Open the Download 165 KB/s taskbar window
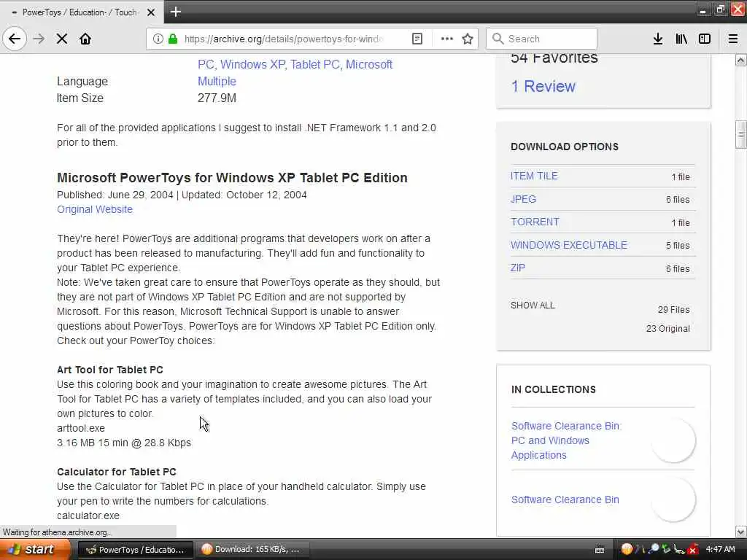This screenshot has height=560, width=747. point(252,550)
